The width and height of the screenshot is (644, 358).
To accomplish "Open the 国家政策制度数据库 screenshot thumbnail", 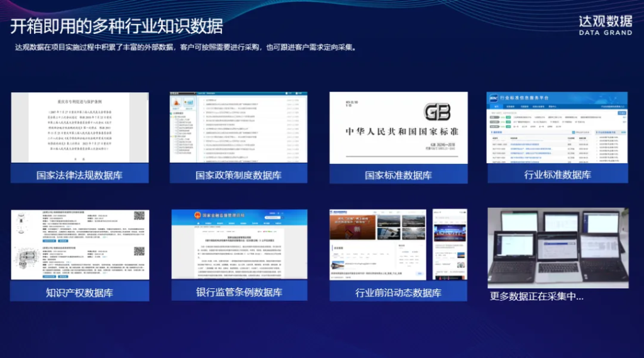I will [x=238, y=127].
